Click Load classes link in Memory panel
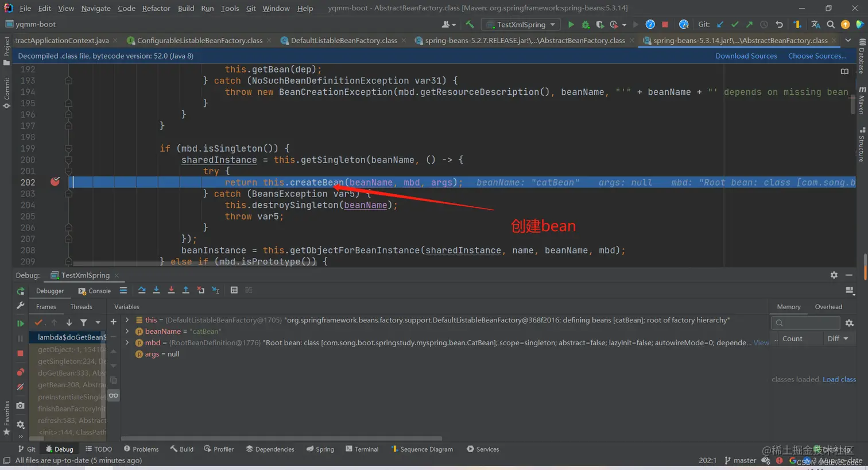This screenshot has width=868, height=470. 839,379
